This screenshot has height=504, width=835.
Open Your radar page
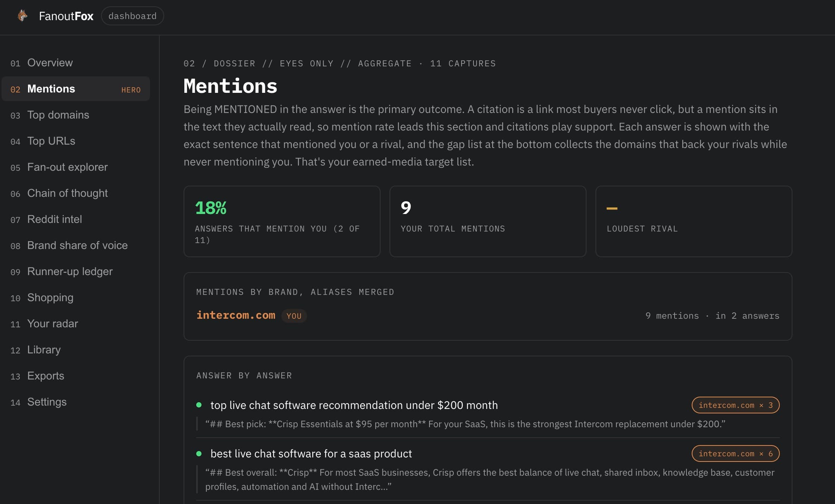[x=76, y=324]
